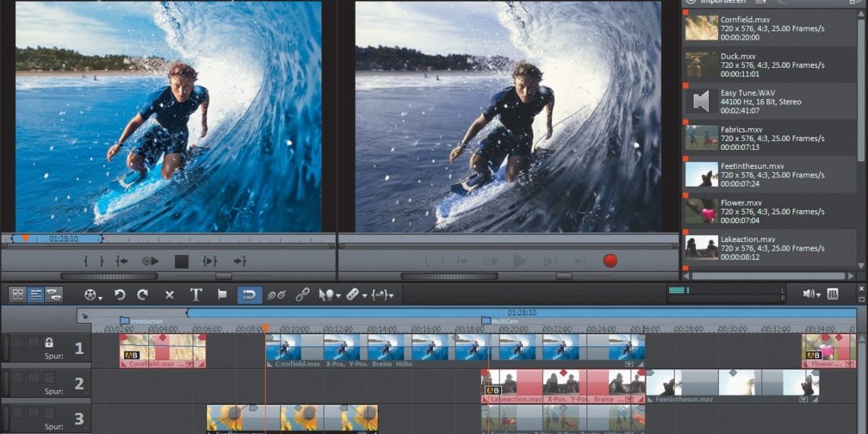Image resolution: width=868 pixels, height=434 pixels.
Task: Play the range in source monitor
Action: tap(210, 261)
